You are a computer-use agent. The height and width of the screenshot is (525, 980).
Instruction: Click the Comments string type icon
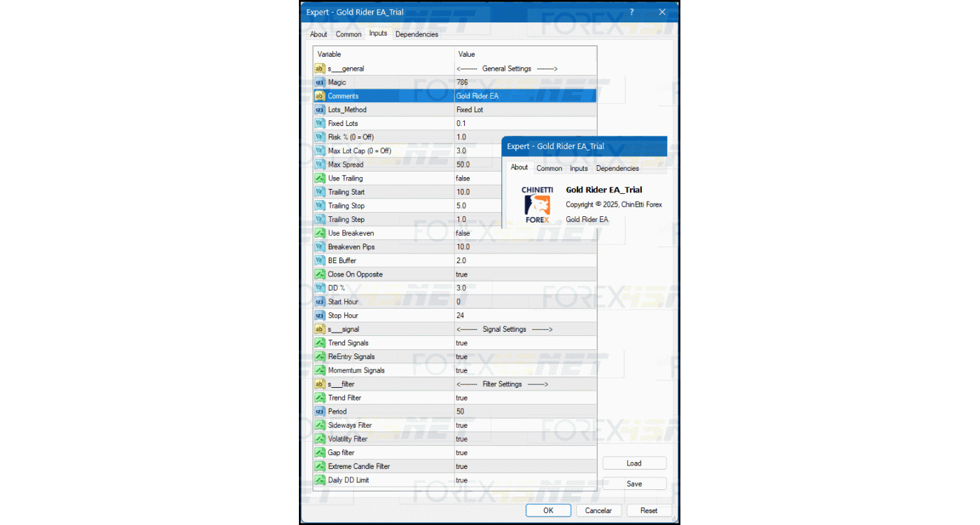(320, 96)
